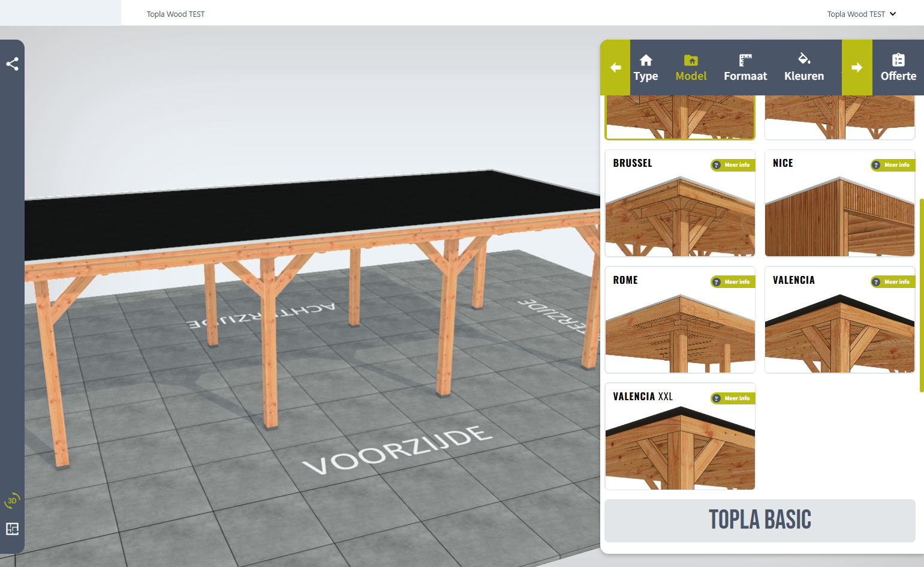Viewport: 924px width, 567px height.
Task: Open the Type step
Action: pyautogui.click(x=646, y=68)
